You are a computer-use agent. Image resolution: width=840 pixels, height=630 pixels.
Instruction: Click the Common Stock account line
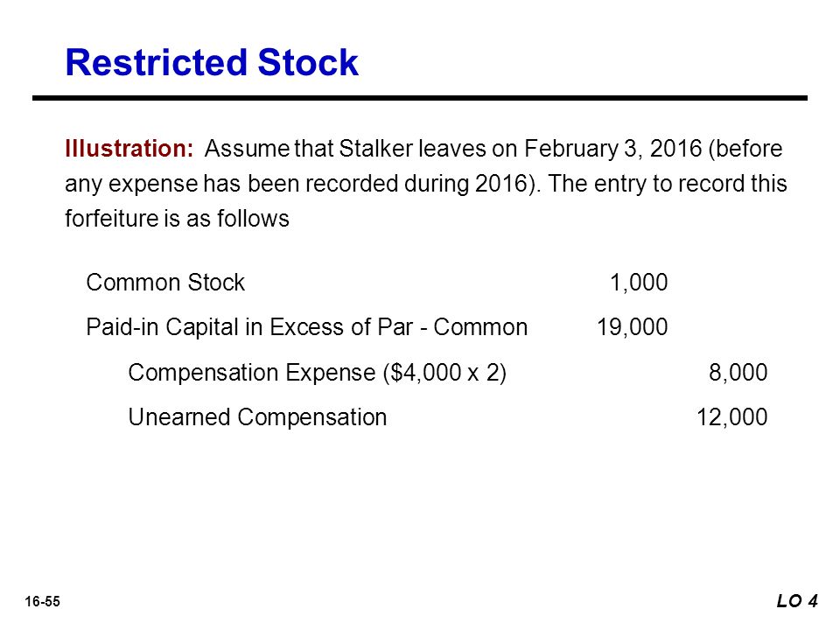pos(165,283)
